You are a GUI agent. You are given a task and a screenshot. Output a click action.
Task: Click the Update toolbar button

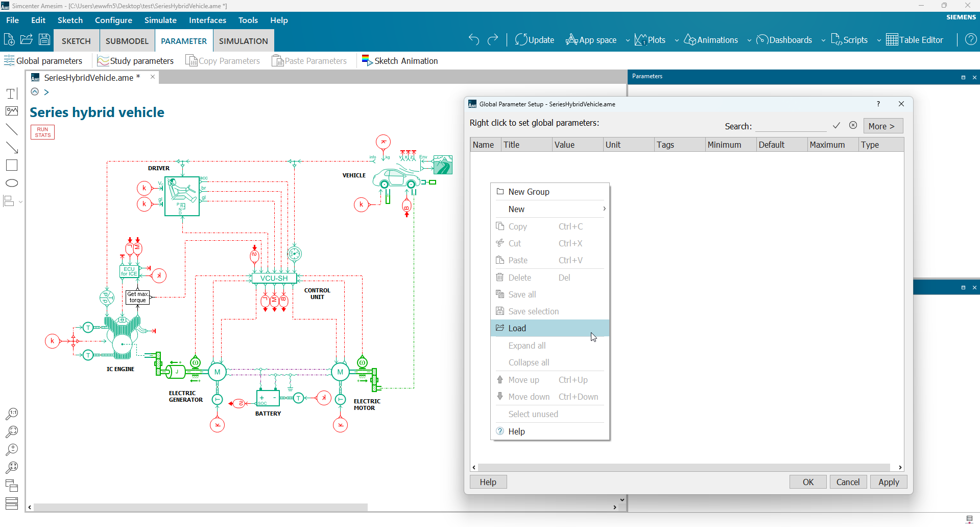tap(535, 40)
